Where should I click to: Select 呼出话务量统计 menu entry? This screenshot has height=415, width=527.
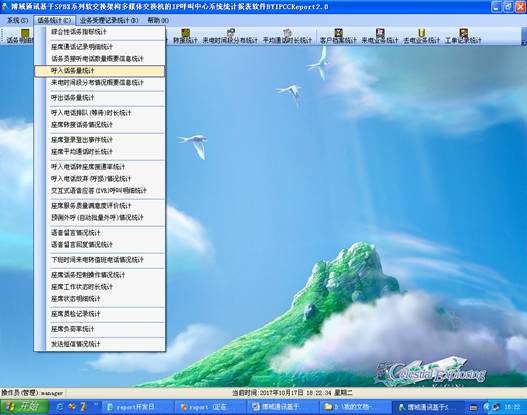pyautogui.click(x=99, y=98)
